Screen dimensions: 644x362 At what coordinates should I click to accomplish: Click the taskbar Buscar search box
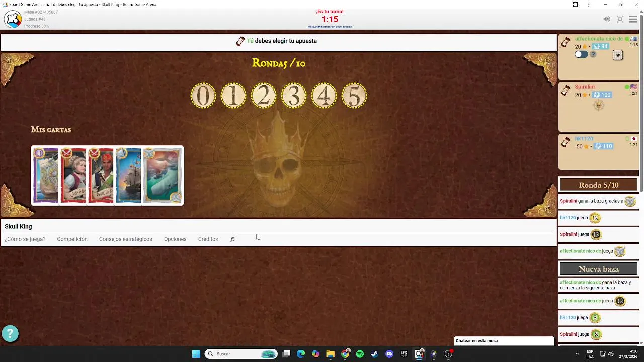tap(242, 354)
